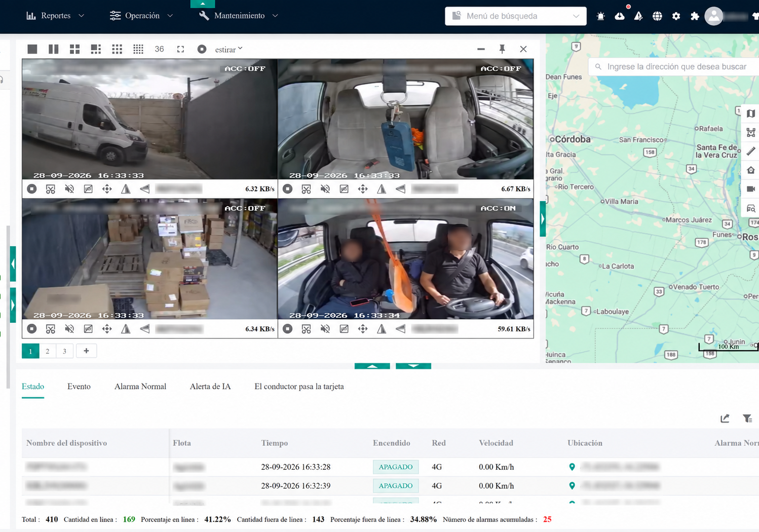The width and height of the screenshot is (759, 532).
Task: Stop all videos from the layout toolbar
Action: [x=202, y=49]
